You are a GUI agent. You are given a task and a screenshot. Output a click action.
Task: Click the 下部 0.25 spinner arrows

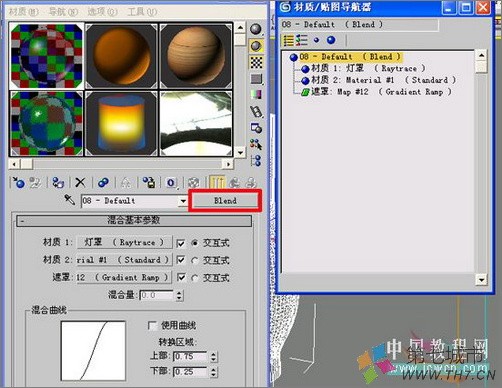click(213, 372)
